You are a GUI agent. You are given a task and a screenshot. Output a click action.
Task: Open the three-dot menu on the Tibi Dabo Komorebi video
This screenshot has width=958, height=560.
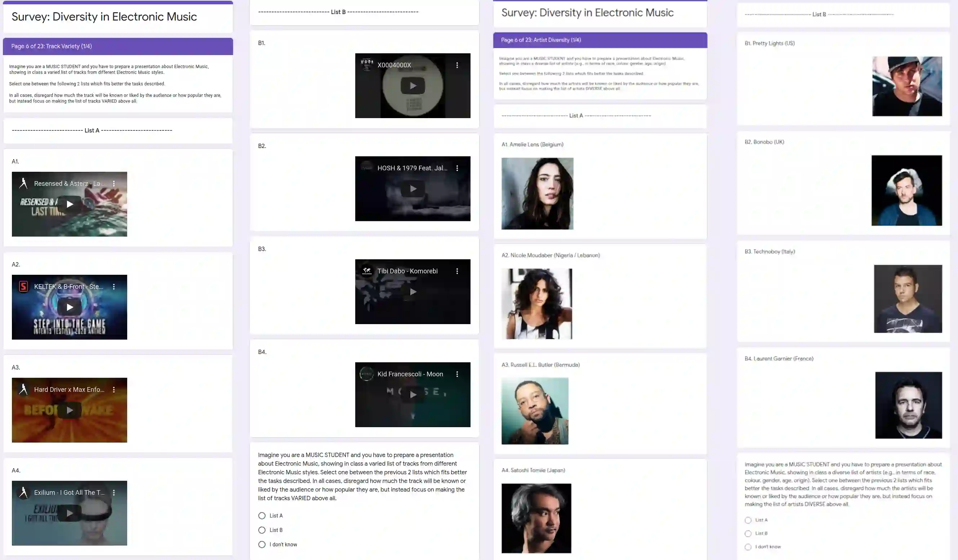tap(457, 271)
